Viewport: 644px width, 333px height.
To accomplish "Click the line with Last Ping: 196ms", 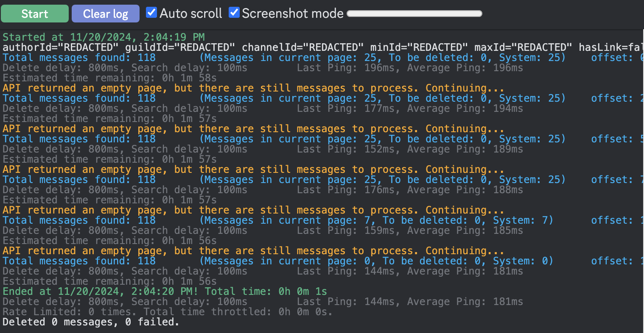I will coord(263,68).
